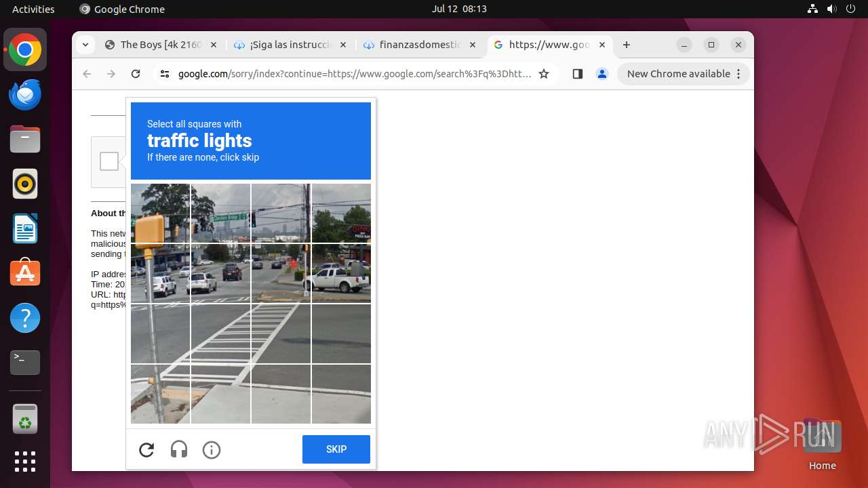Open the tab search dropdown arrow
The height and width of the screenshot is (488, 868).
(x=85, y=45)
